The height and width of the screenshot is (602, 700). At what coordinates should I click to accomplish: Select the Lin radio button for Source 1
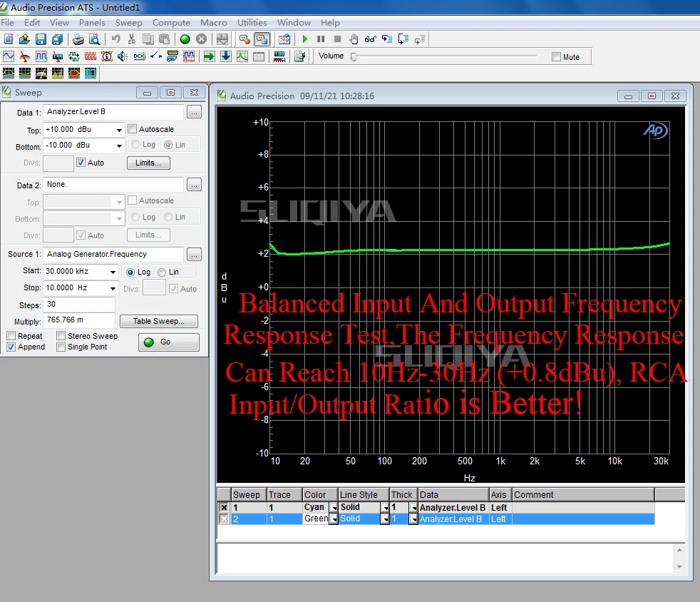pyautogui.click(x=163, y=272)
